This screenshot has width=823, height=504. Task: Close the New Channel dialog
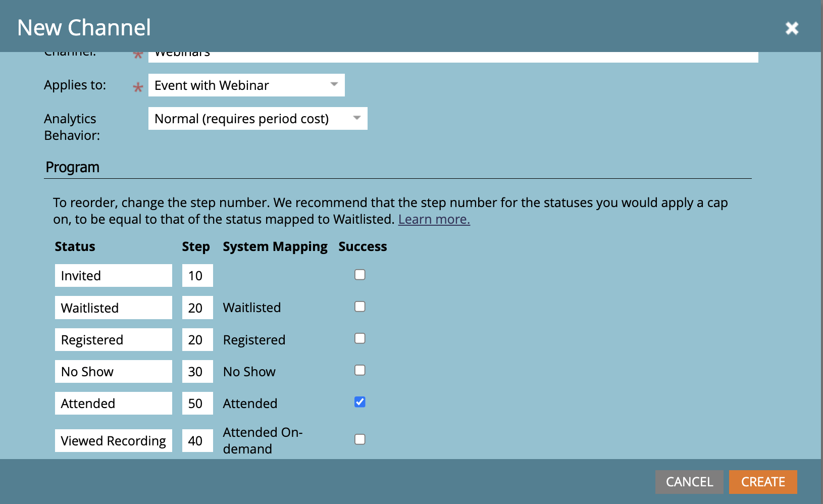click(792, 28)
